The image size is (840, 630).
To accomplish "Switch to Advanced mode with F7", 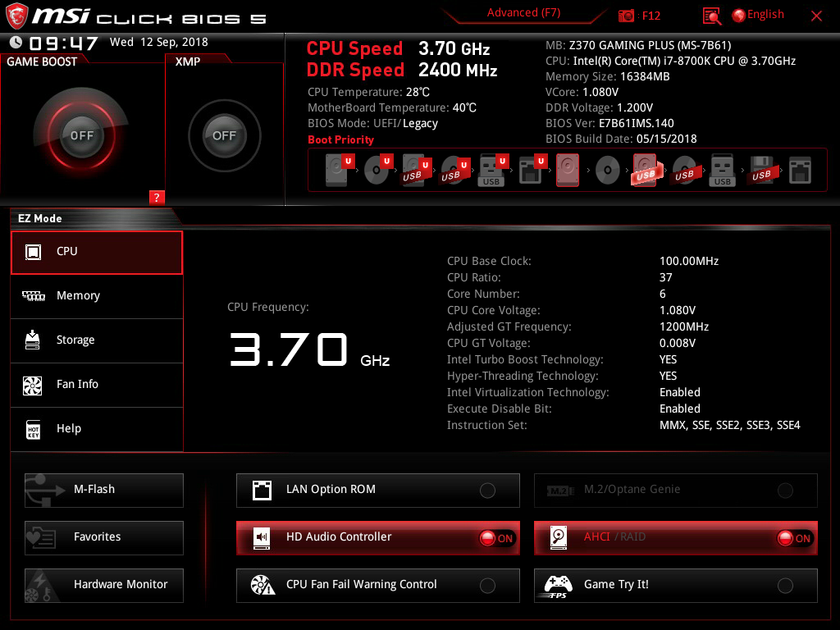I will (523, 12).
